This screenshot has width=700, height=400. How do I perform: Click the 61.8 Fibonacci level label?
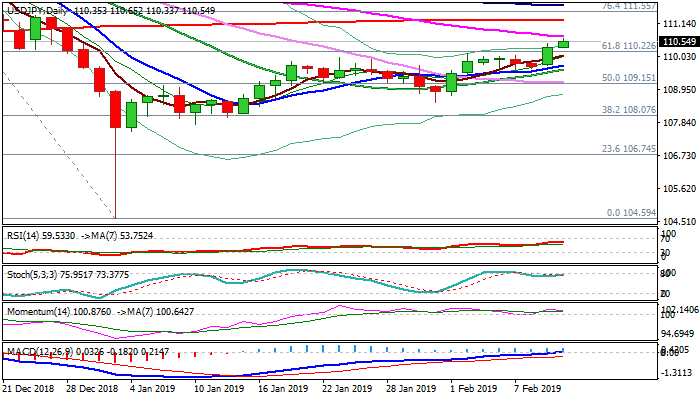(x=629, y=46)
